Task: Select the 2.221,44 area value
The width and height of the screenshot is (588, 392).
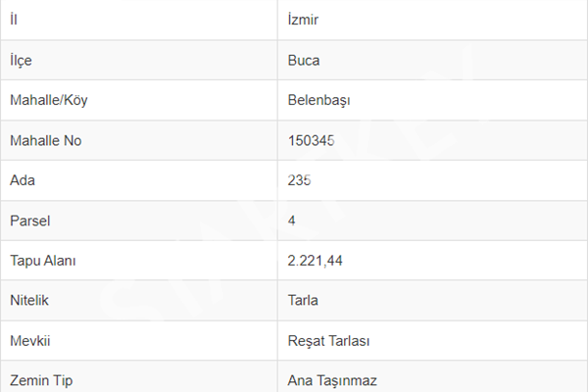Action: 315,261
